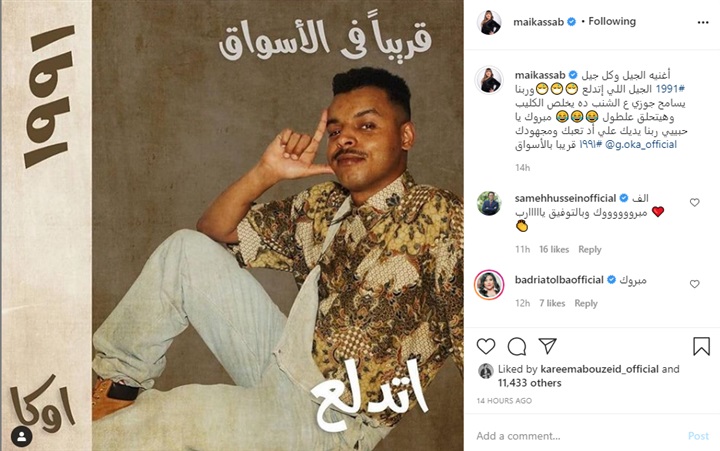Save the post with the bookmark icon

[701, 346]
